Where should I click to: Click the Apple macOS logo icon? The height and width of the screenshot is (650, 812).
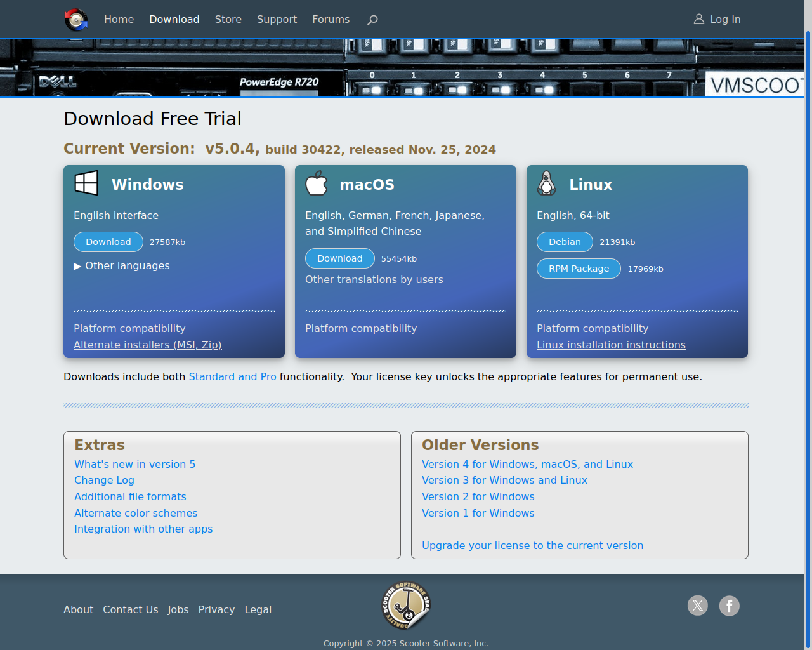click(x=317, y=183)
